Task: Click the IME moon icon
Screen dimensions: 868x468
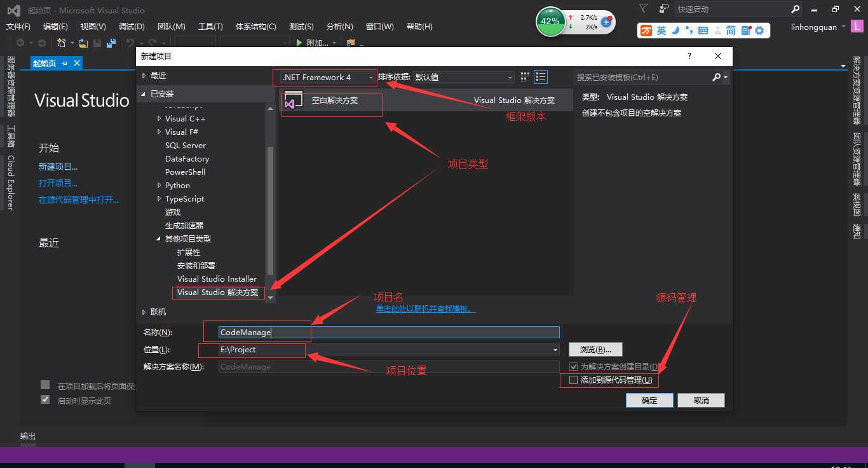Action: click(675, 31)
